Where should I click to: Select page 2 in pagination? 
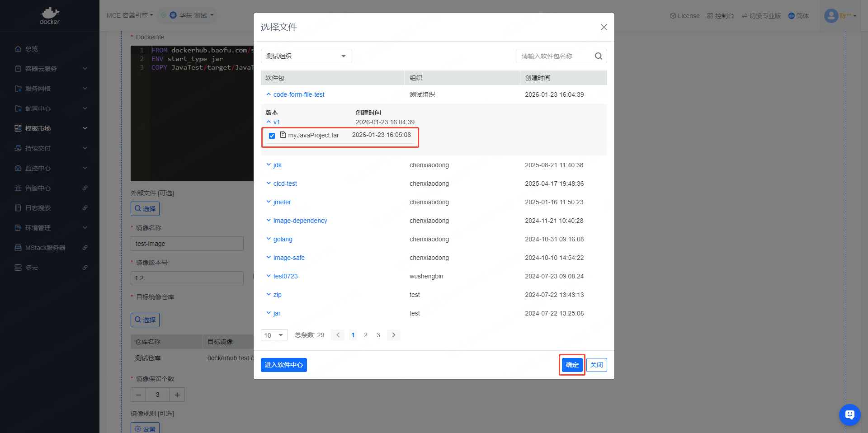365,335
